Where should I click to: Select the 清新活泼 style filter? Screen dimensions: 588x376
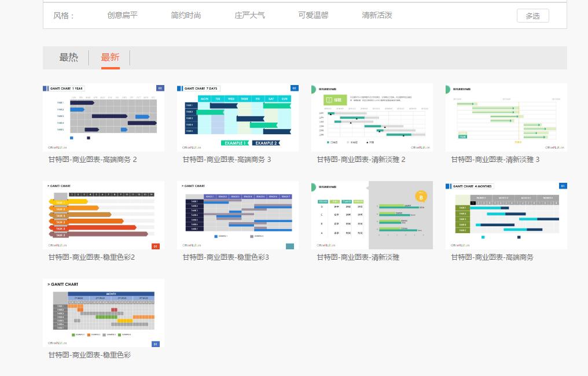(376, 16)
